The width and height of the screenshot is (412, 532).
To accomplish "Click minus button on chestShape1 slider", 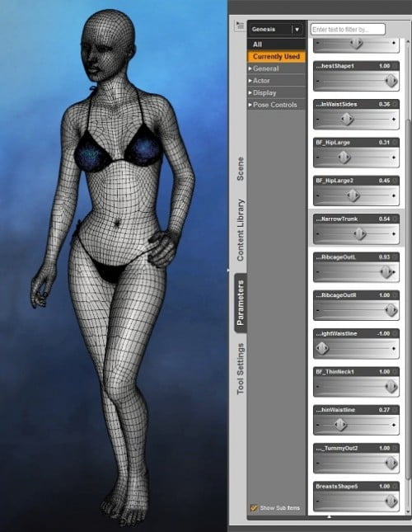I will tap(317, 81).
